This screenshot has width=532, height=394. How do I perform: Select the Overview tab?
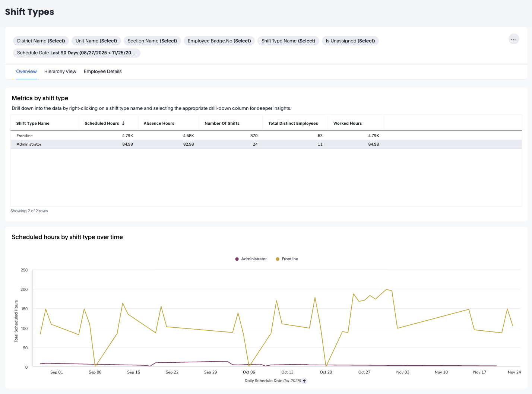pos(26,72)
